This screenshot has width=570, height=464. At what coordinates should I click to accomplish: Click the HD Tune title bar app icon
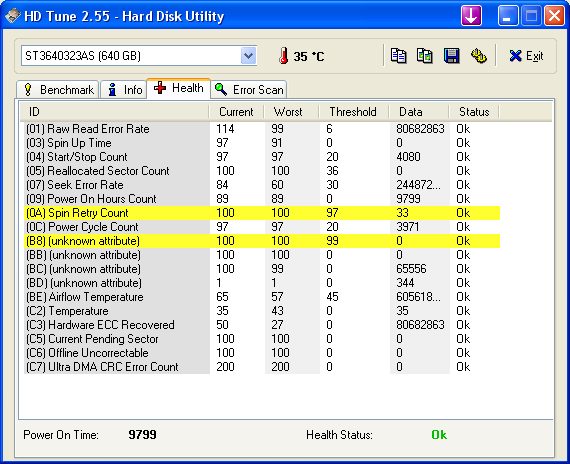(12, 16)
